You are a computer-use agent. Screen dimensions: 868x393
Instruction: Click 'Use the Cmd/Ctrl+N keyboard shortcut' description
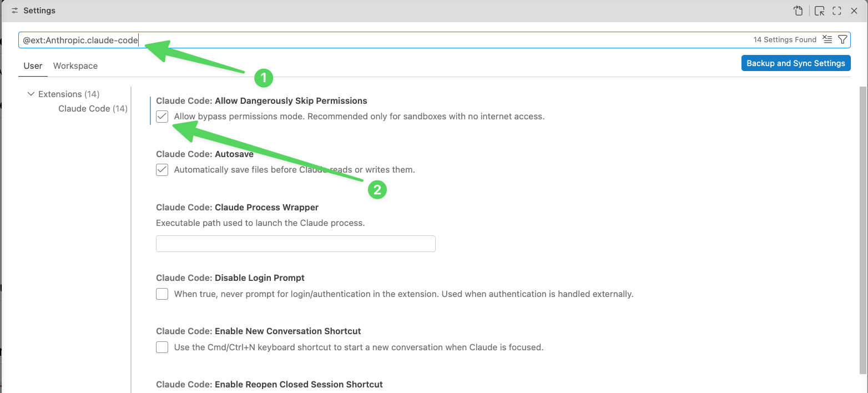pyautogui.click(x=359, y=347)
